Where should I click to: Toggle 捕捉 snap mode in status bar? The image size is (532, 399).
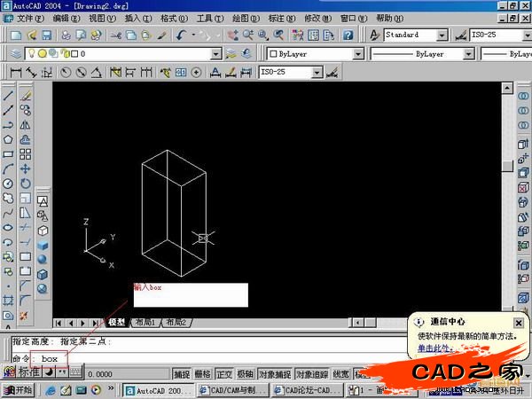pyautogui.click(x=181, y=374)
